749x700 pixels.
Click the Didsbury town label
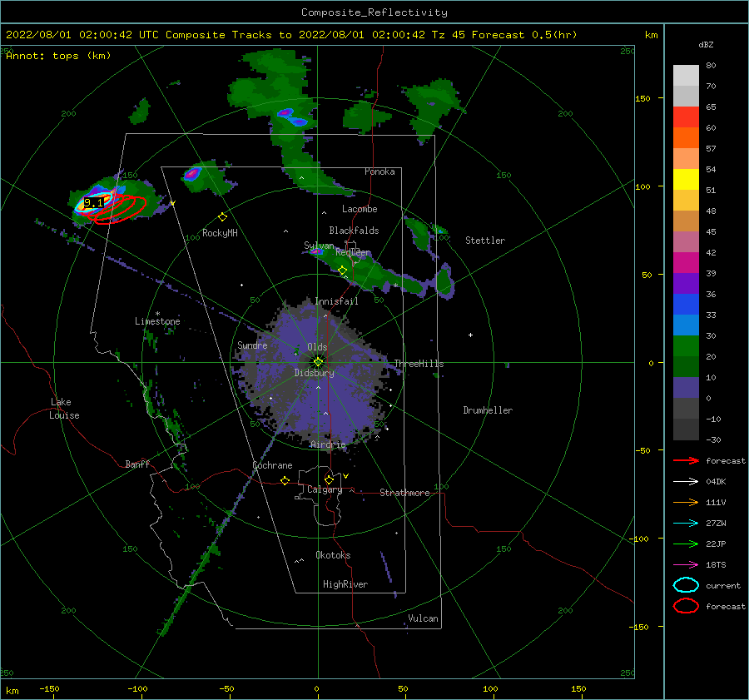click(314, 373)
